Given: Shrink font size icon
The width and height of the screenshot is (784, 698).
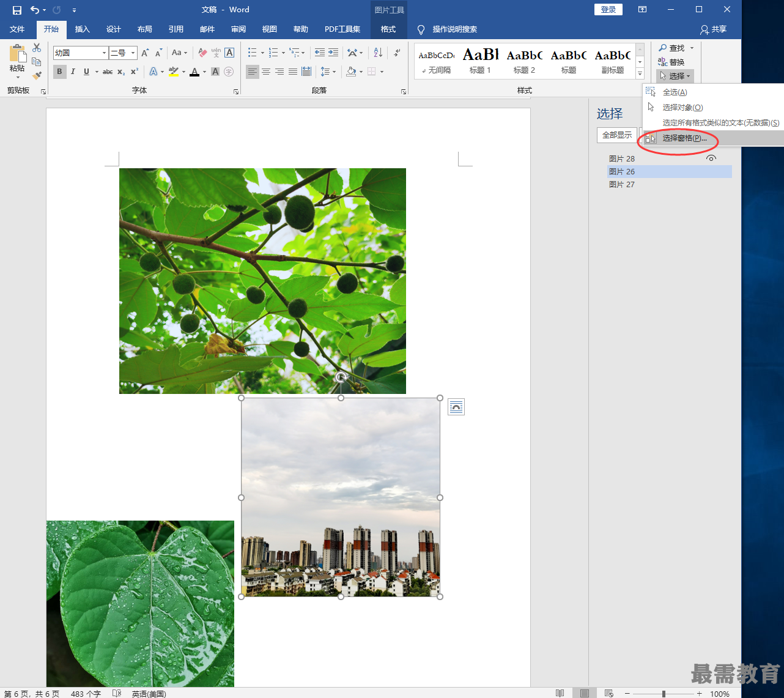Looking at the screenshot, I should coord(158,53).
